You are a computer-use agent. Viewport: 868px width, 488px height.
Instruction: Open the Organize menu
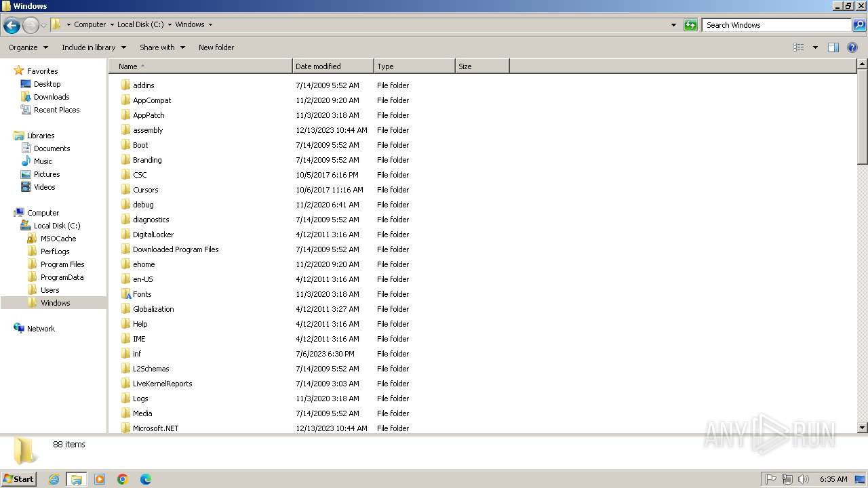28,47
